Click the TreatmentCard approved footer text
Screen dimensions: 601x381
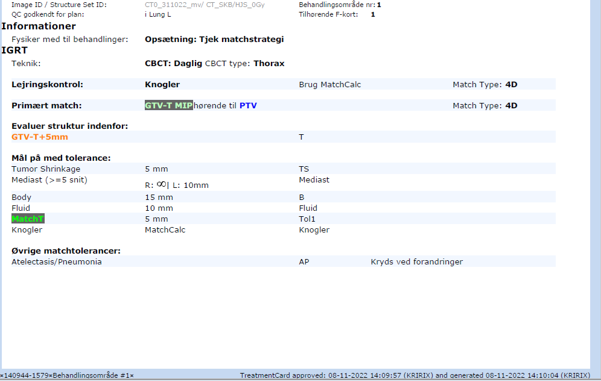point(415,375)
